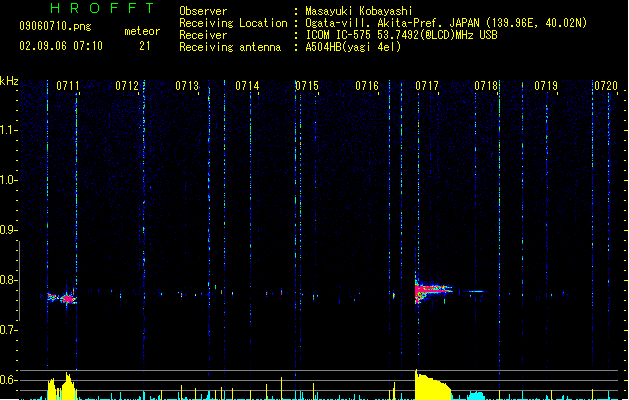Click the 0716 time marker

click(367, 86)
